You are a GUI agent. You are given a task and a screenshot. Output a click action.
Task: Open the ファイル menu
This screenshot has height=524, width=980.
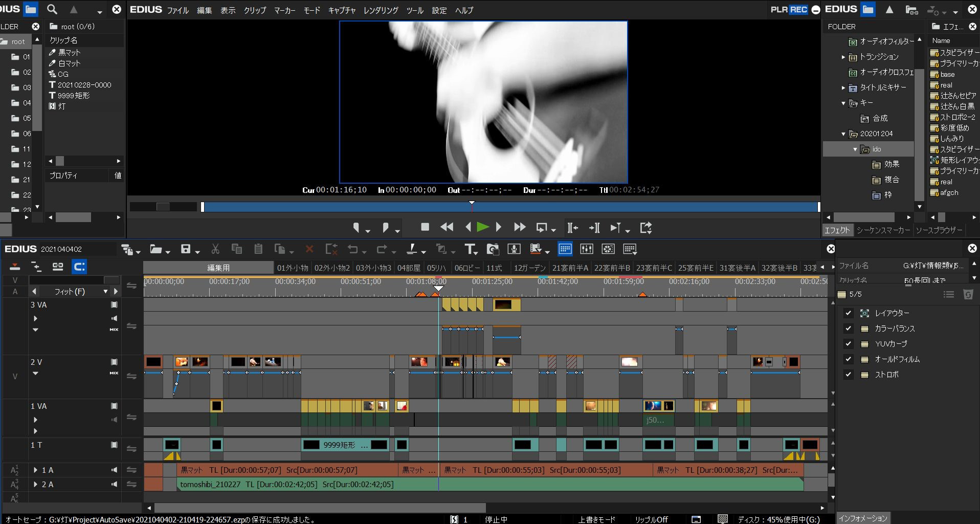point(177,10)
